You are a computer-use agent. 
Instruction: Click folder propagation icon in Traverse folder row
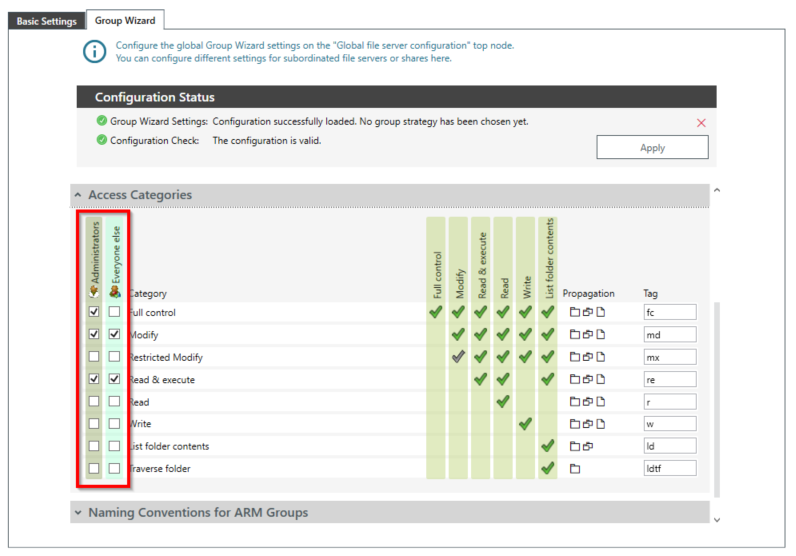click(575, 468)
